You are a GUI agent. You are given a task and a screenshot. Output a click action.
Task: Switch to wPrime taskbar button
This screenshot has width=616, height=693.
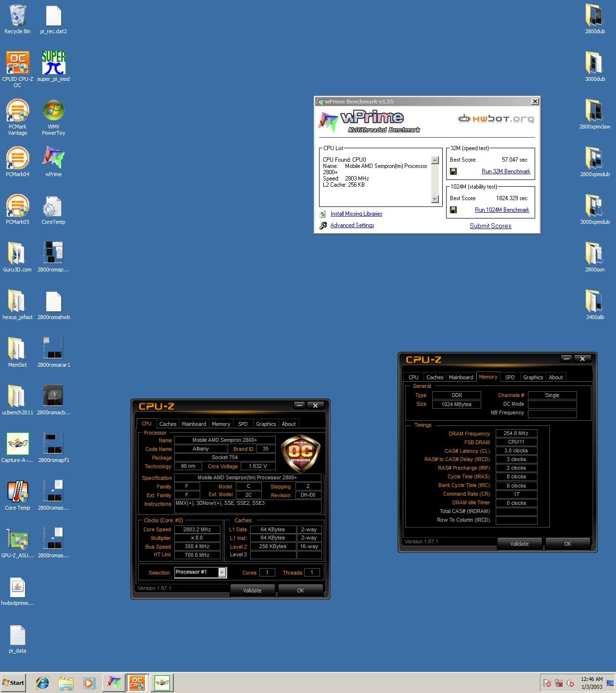114,682
